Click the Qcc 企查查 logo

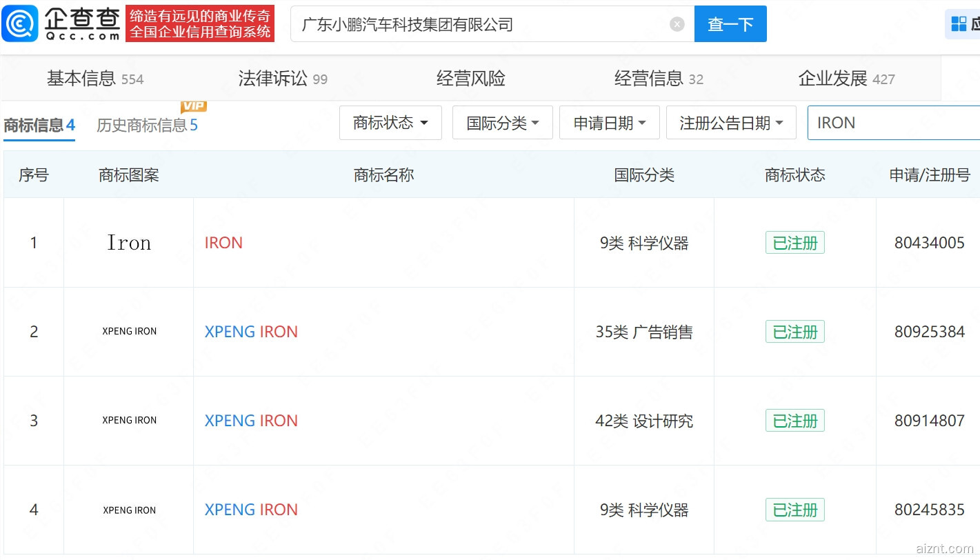pyautogui.click(x=61, y=23)
